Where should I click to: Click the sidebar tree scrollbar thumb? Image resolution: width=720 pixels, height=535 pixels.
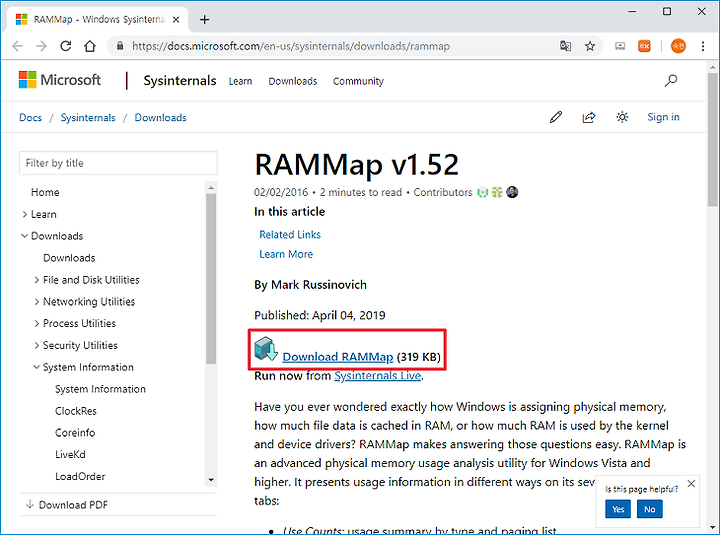coord(211,278)
